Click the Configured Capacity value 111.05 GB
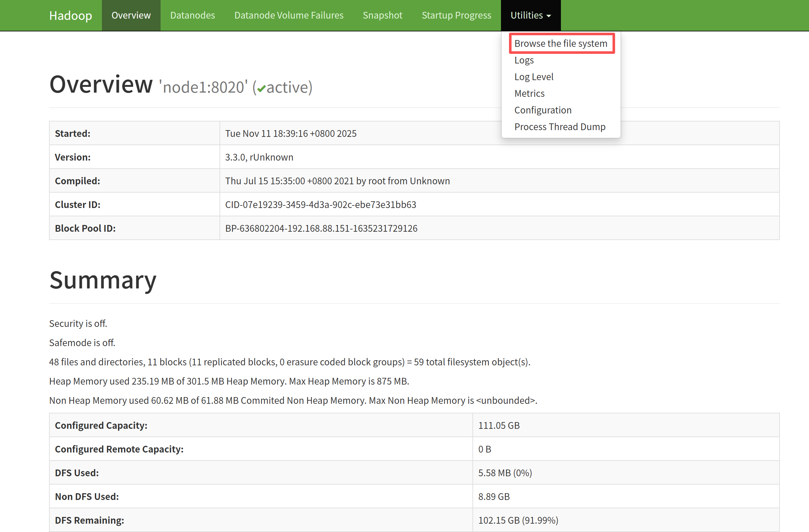Screen dimensions: 809x532 coord(499,425)
